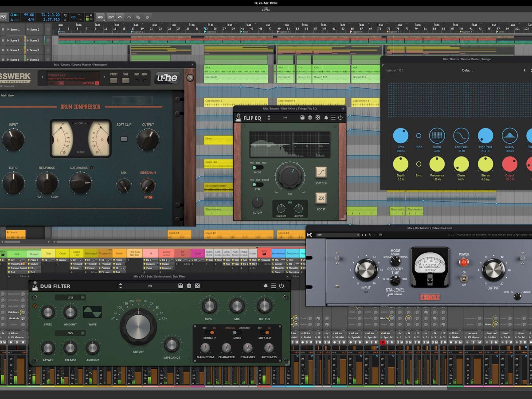Click the save preset icon in Flip EQ

(302, 117)
